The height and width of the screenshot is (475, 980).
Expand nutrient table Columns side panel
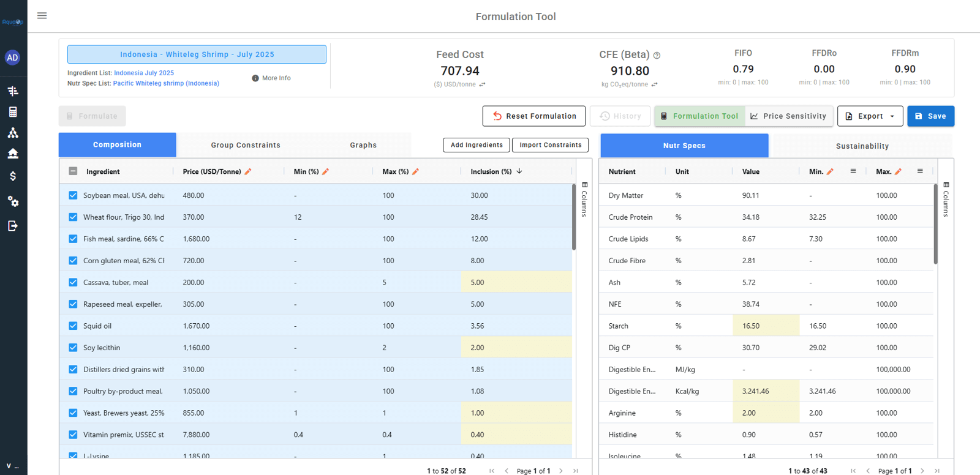(946, 199)
